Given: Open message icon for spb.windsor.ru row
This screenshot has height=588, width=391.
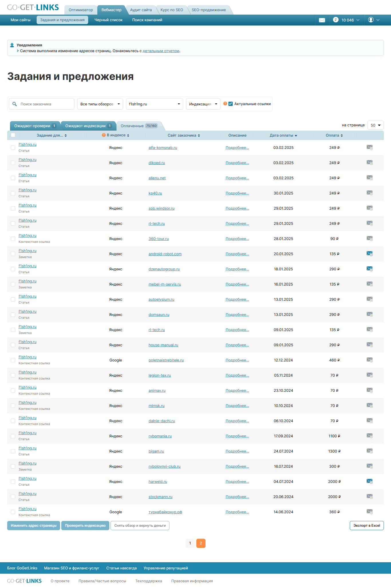Looking at the screenshot, I should pyautogui.click(x=370, y=208).
